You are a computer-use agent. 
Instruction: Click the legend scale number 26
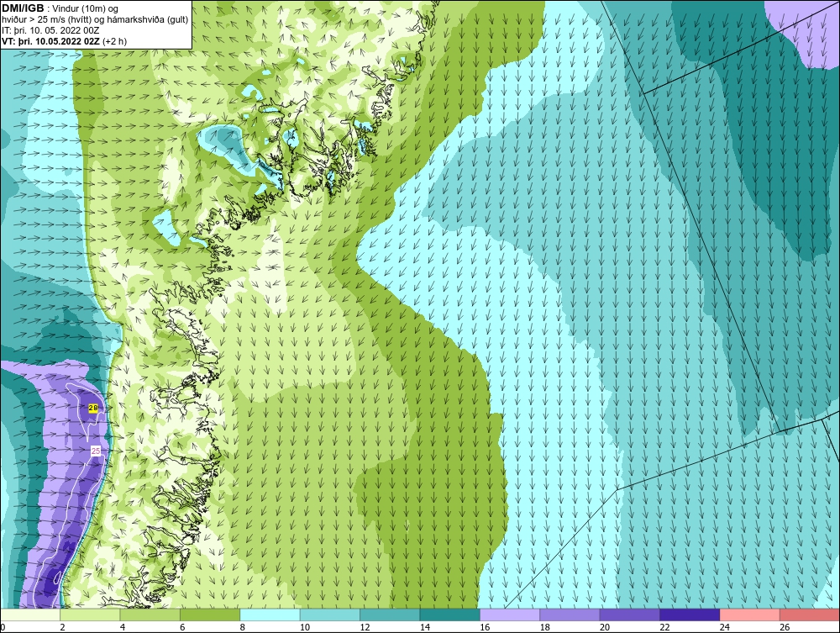785,627
